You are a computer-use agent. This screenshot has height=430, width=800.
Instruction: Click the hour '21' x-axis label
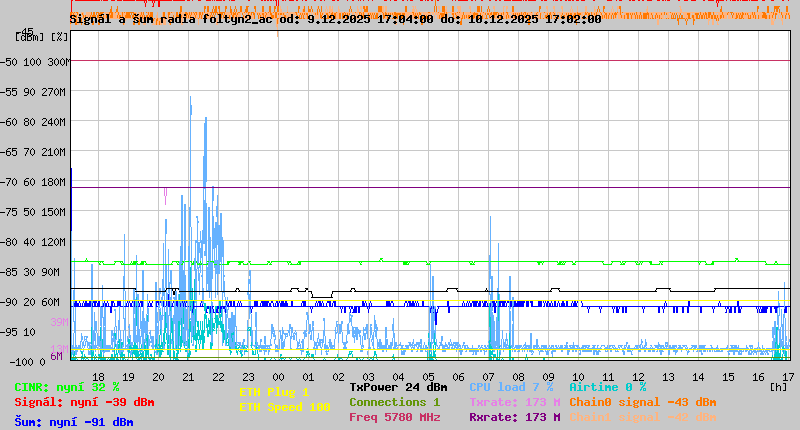188,377
